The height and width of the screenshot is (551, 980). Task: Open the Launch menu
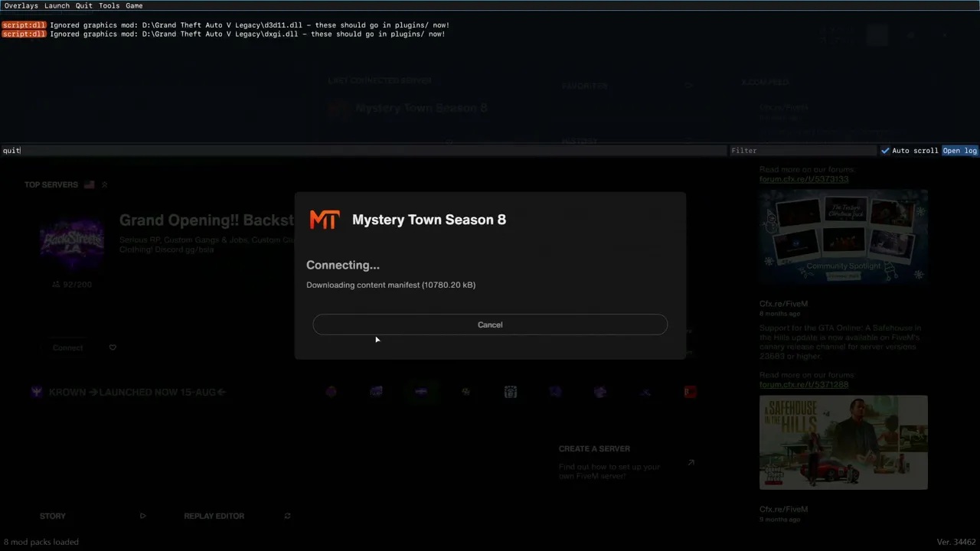pos(57,5)
